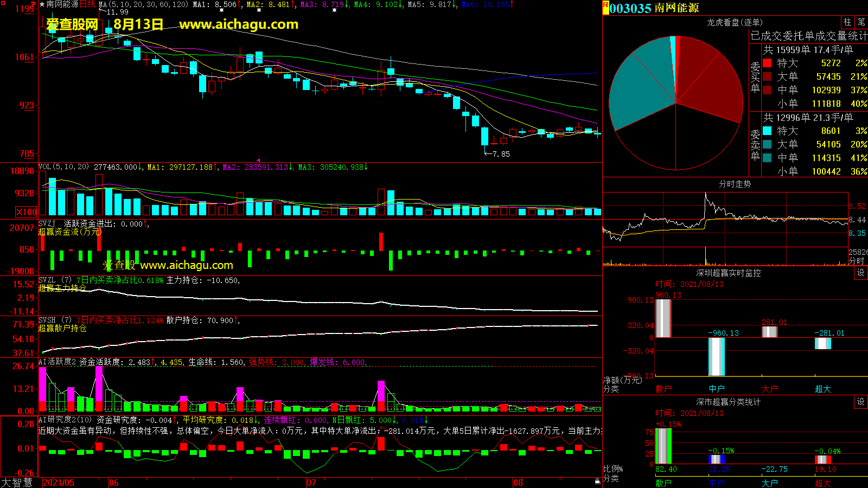Click the 003035 stock code title

tap(630, 8)
